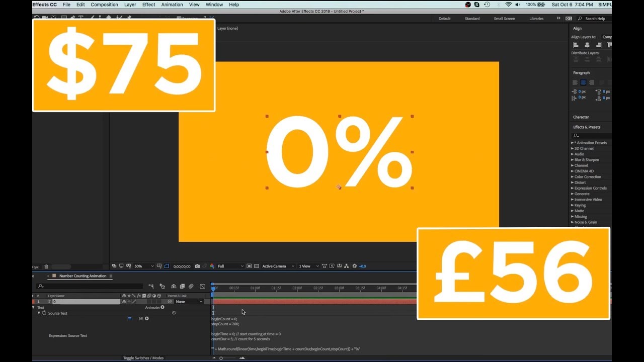Open the Full resolution dropdown
This screenshot has width=644, height=362.
point(230,266)
